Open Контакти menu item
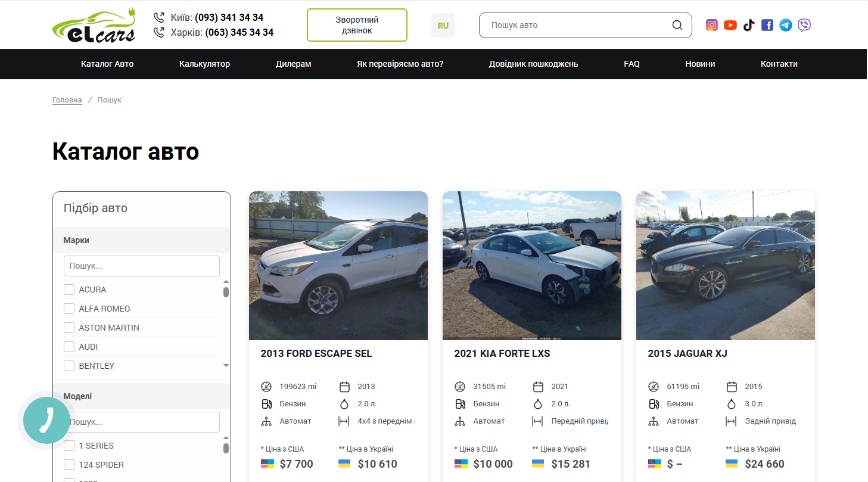868x482 pixels. coord(779,64)
